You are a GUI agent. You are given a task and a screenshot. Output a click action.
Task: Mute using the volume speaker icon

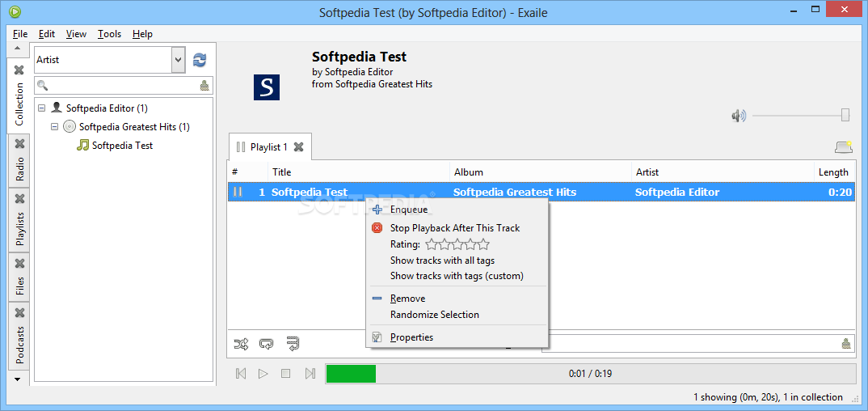pyautogui.click(x=739, y=115)
